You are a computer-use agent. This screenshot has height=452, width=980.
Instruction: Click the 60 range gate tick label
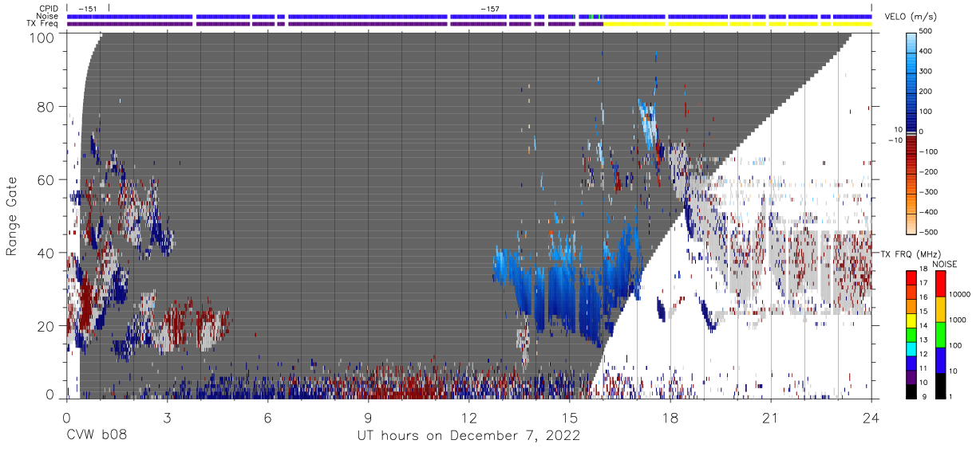(x=46, y=180)
